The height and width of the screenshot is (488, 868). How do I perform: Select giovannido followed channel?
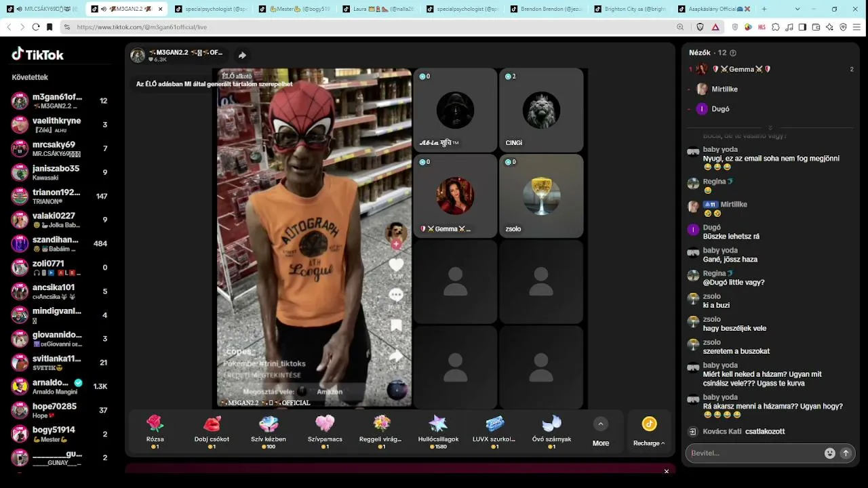tap(60, 339)
